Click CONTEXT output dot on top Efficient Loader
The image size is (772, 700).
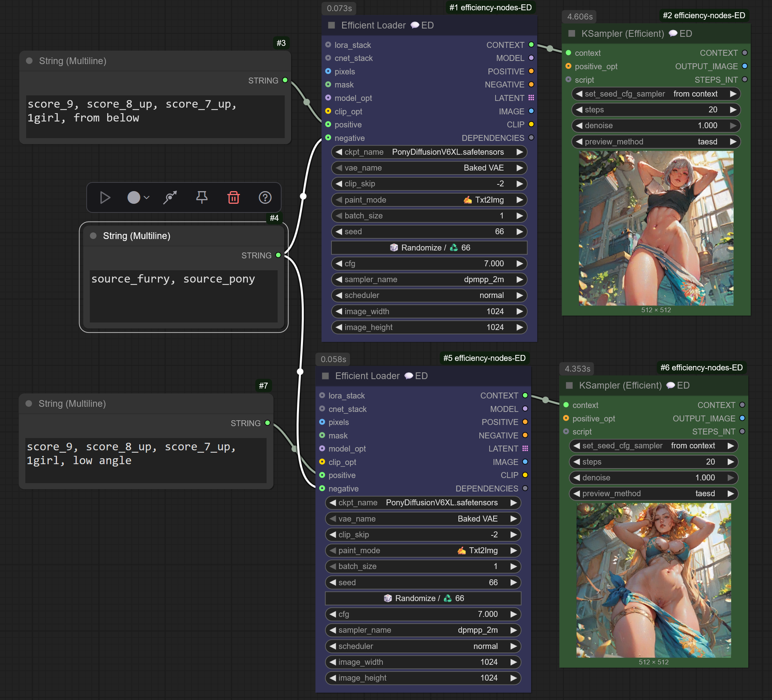click(531, 45)
